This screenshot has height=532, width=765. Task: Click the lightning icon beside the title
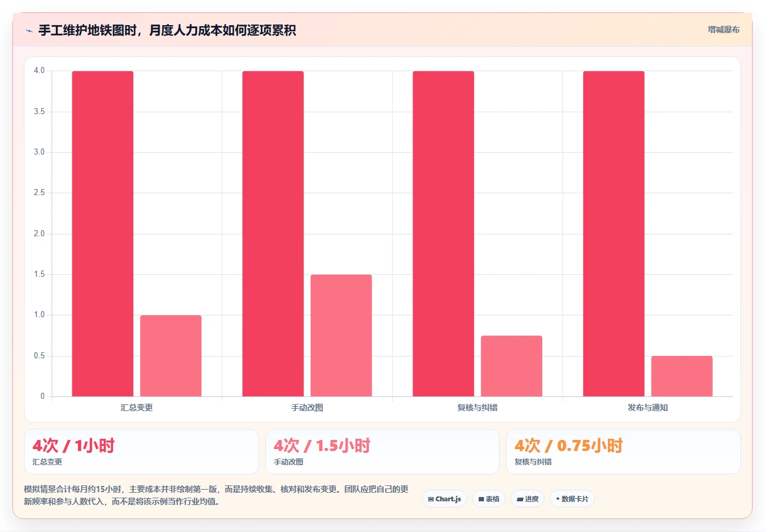[29, 31]
